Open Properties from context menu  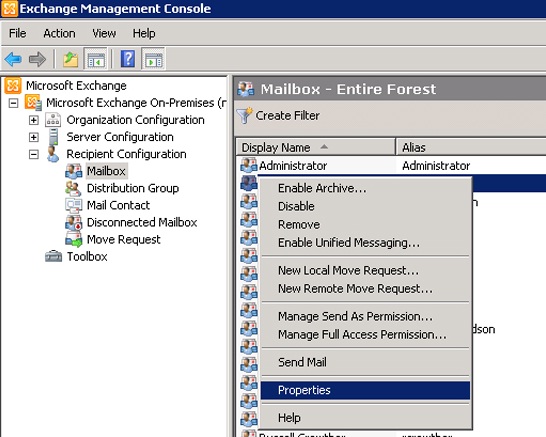tap(365, 390)
